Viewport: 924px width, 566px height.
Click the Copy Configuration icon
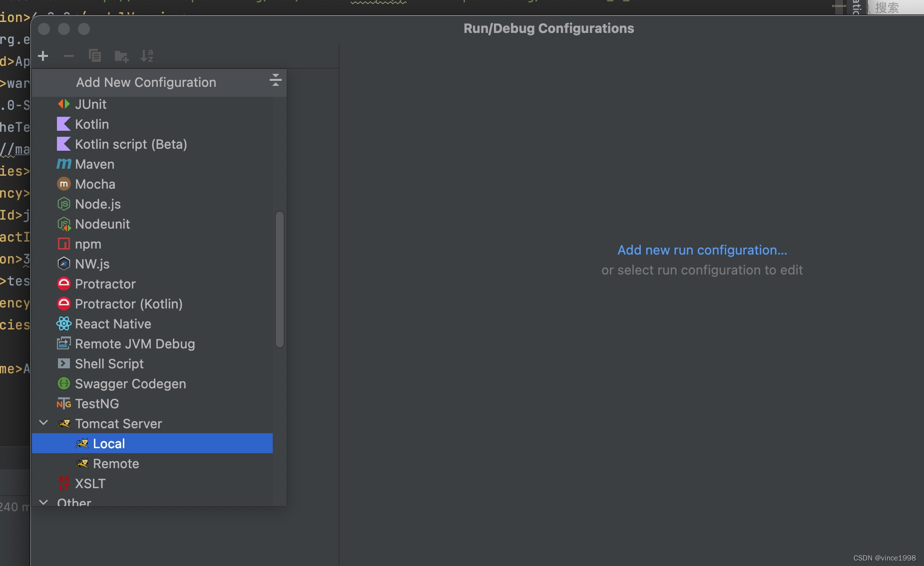point(95,56)
